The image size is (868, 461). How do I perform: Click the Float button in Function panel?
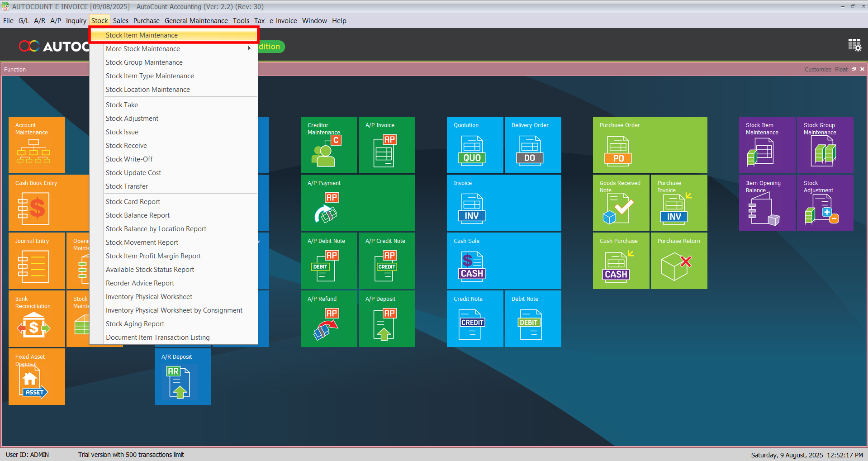pyautogui.click(x=841, y=70)
